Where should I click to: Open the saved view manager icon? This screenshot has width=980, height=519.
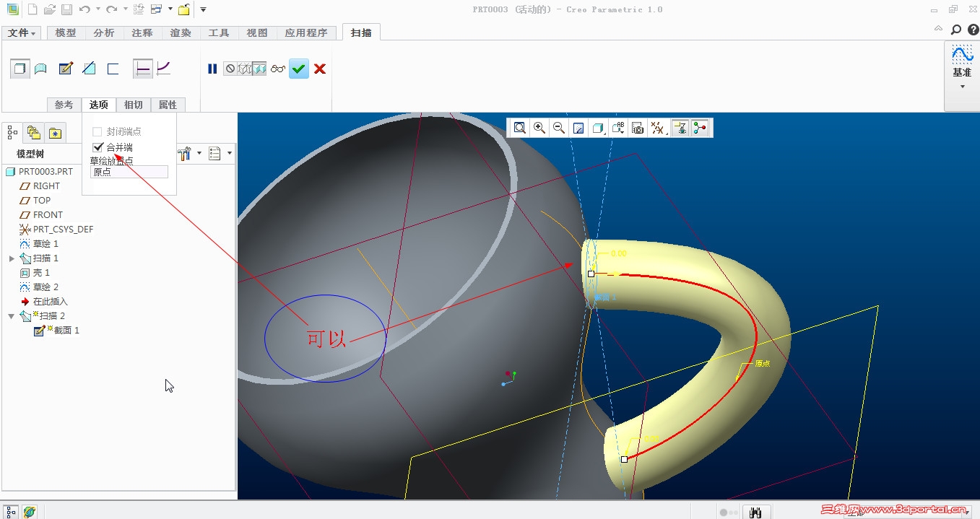click(x=638, y=128)
